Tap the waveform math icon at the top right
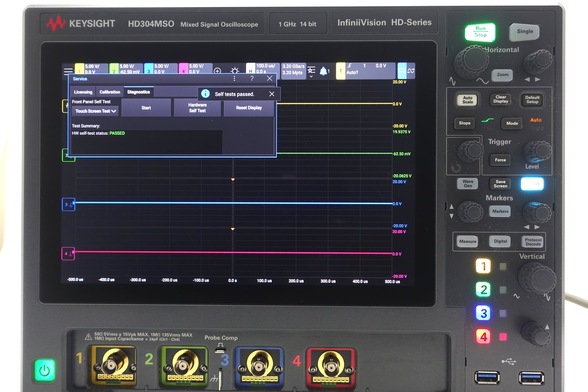 click(411, 71)
